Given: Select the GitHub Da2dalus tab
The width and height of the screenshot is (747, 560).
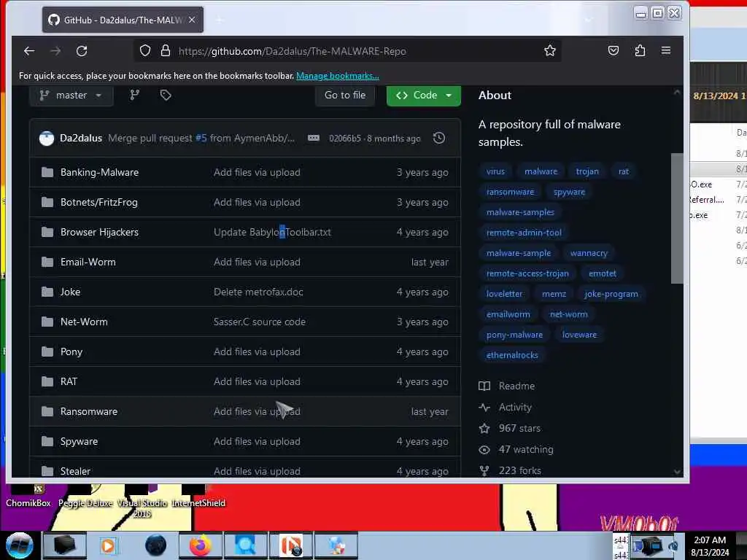Looking at the screenshot, I should pyautogui.click(x=123, y=20).
